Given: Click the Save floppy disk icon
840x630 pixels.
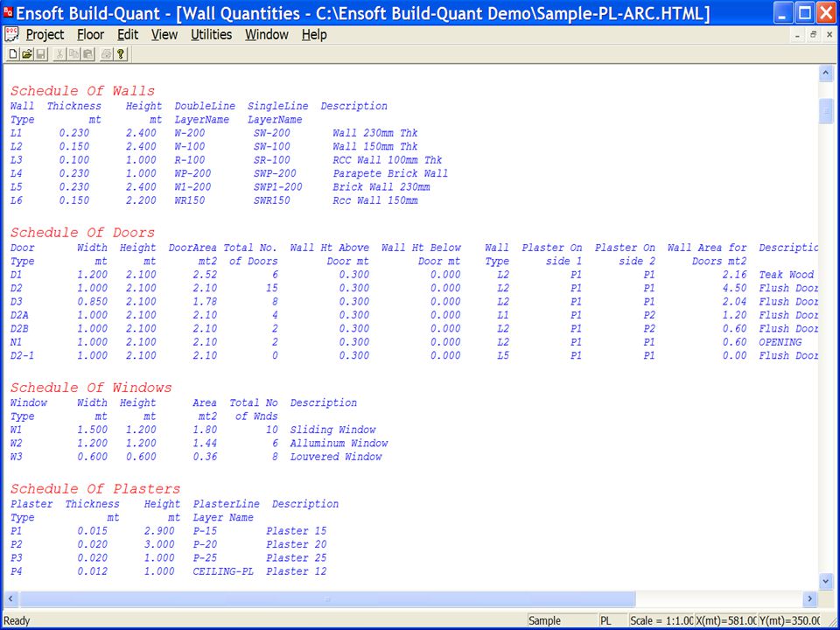Looking at the screenshot, I should click(41, 54).
